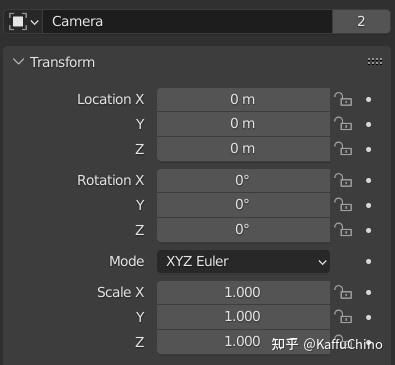395x365 pixels.
Task: Toggle the Location X lock icon
Action: (343, 99)
